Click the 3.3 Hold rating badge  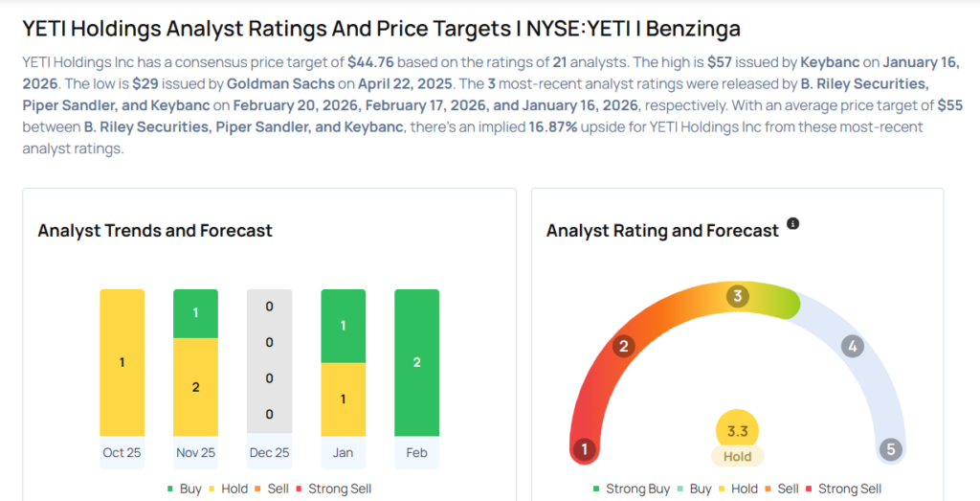click(x=737, y=440)
